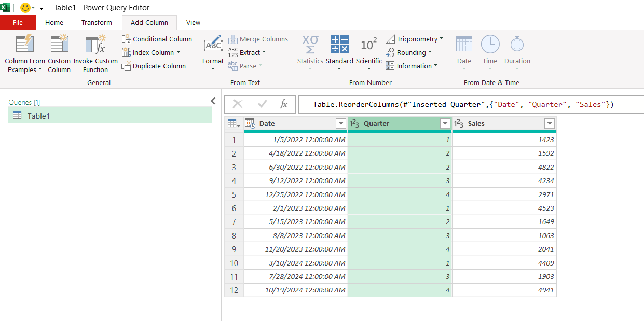Image resolution: width=644 pixels, height=321 pixels.
Task: Click the Sales value 4523
Action: coord(504,208)
